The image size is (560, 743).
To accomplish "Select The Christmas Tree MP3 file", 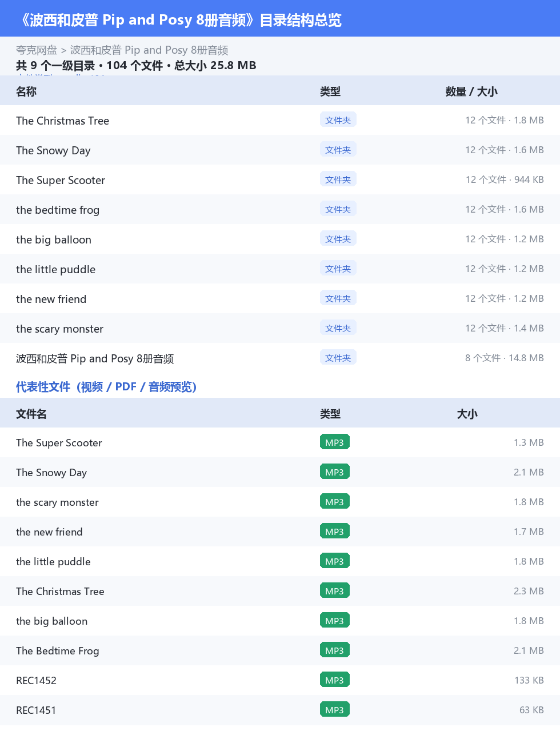I will pyautogui.click(x=280, y=591).
